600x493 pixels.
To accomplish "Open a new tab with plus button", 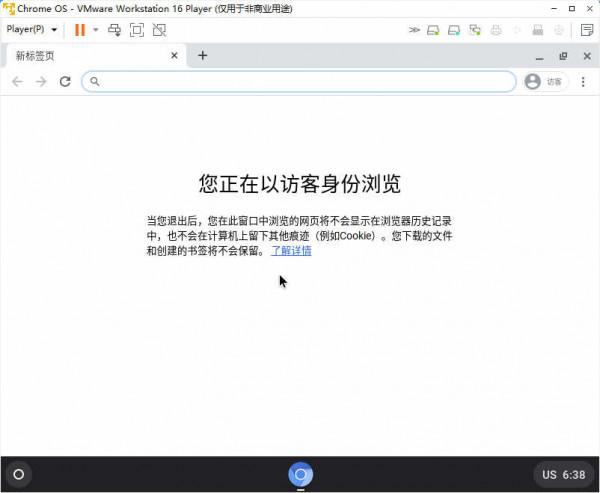I will (202, 56).
